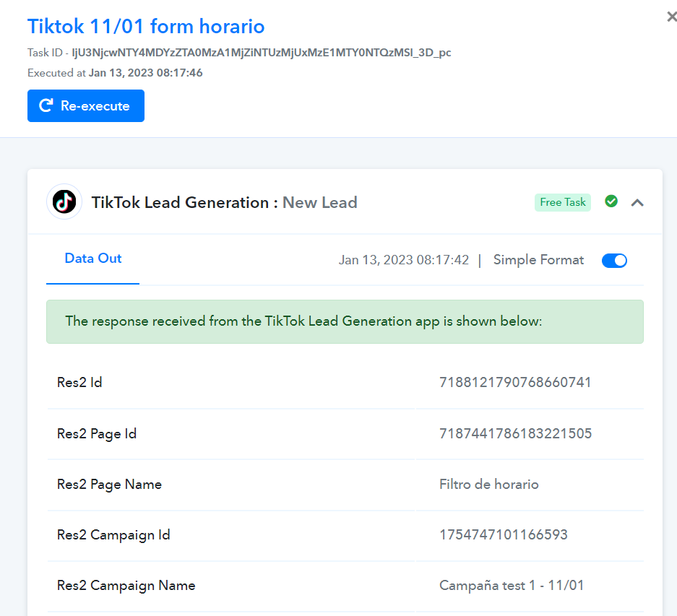Close the task history panel
Screen dimensions: 677x616
pyautogui.click(x=672, y=17)
